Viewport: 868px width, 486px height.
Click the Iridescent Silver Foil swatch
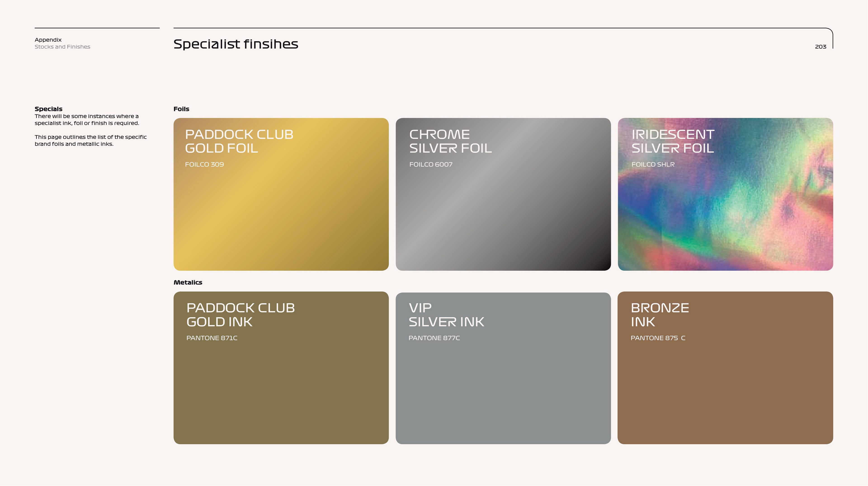(725, 209)
